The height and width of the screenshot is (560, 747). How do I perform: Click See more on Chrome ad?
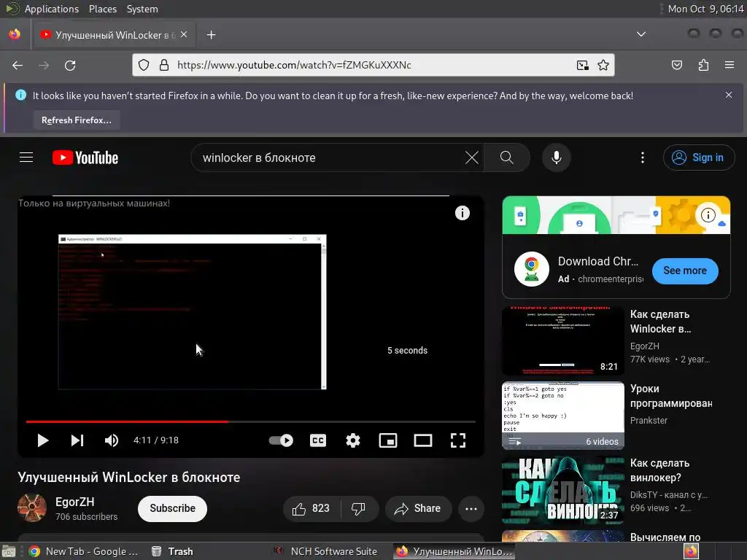(685, 271)
